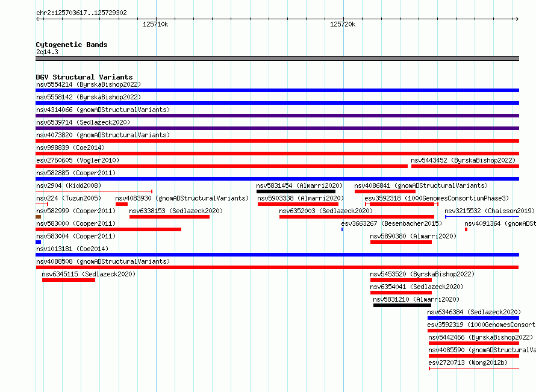The width and height of the screenshot is (536, 392).
Task: Select the black bar under nsv5831210
Action: coord(402,305)
